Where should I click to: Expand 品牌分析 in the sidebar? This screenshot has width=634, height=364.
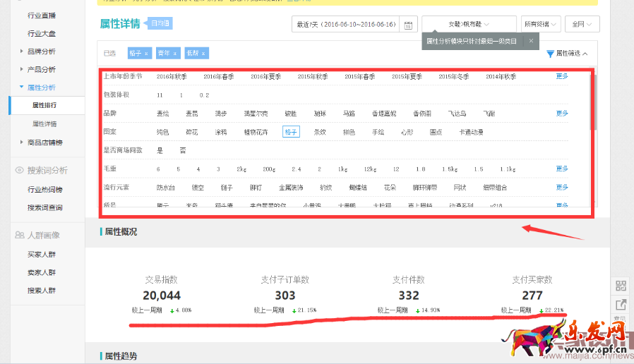41,51
